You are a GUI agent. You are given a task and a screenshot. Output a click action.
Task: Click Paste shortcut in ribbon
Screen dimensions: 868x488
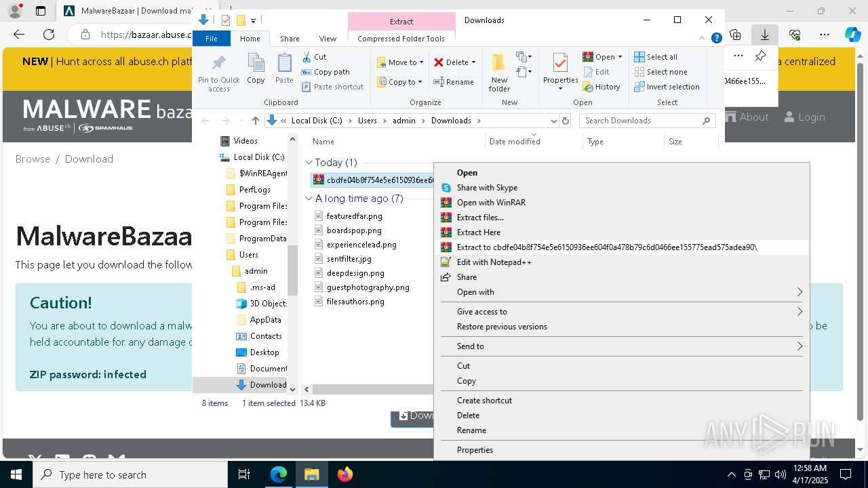332,87
